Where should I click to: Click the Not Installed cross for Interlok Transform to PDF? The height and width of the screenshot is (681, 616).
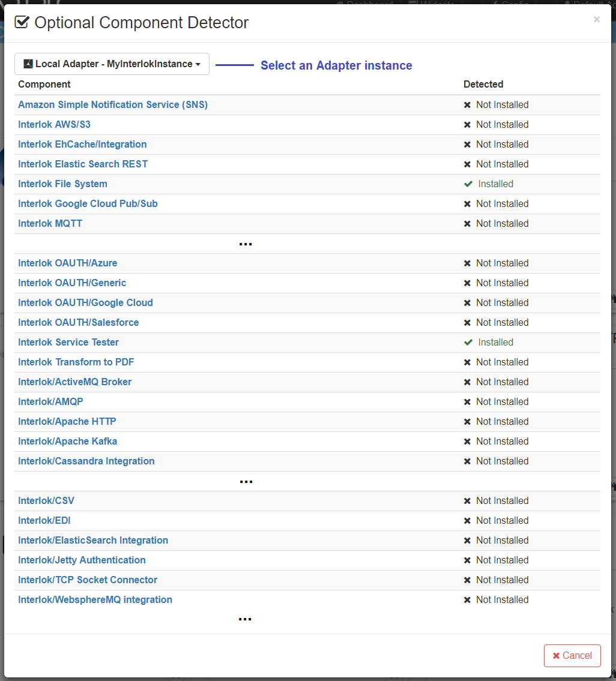467,362
